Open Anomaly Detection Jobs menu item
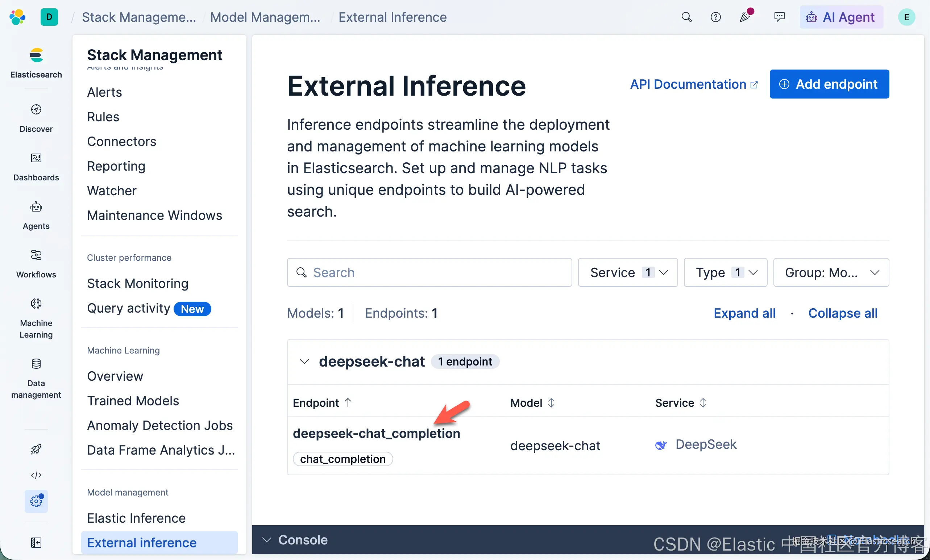Image resolution: width=930 pixels, height=560 pixels. (x=160, y=425)
